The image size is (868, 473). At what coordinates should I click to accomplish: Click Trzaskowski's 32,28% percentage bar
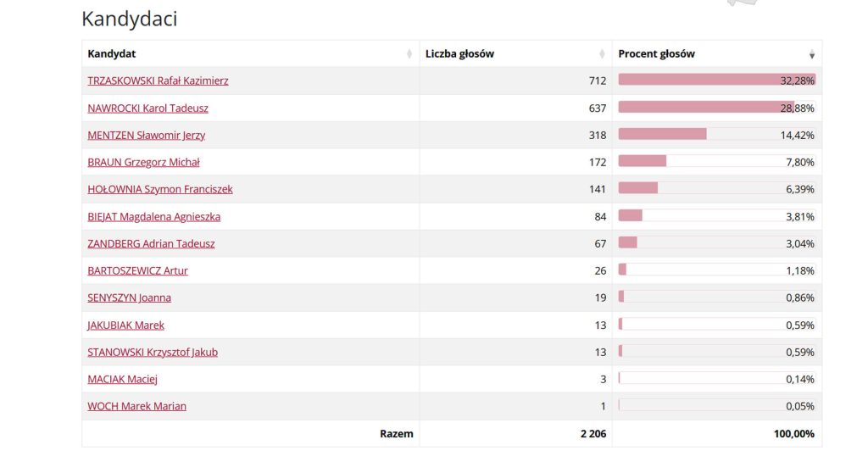(698, 81)
